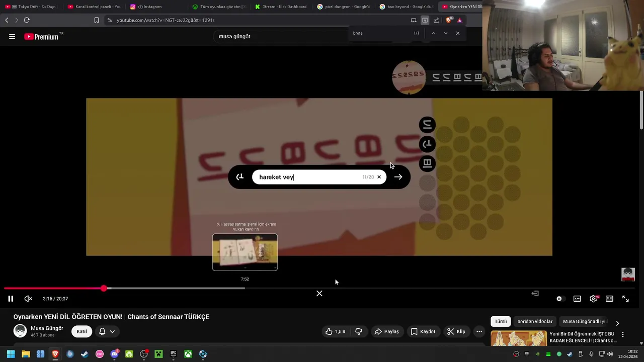Pause the YouTube video

[x=11, y=299]
